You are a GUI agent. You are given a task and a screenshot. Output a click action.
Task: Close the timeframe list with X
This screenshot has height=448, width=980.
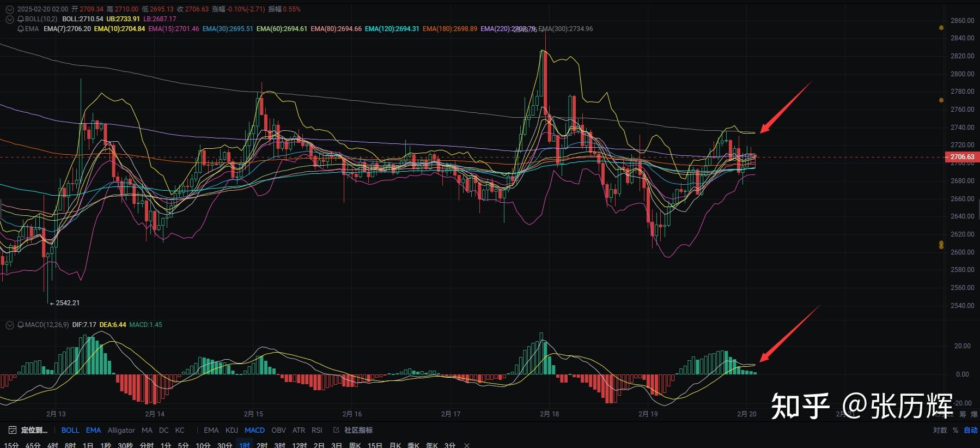467,445
